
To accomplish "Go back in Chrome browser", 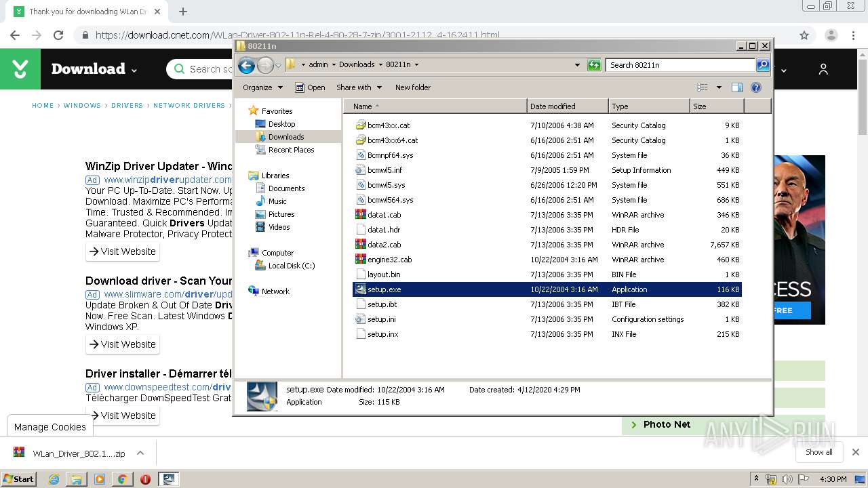I will (15, 35).
